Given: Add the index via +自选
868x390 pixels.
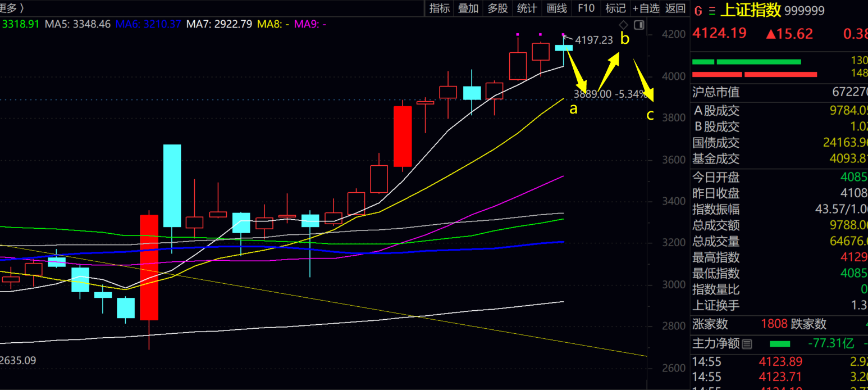Looking at the screenshot, I should [646, 8].
